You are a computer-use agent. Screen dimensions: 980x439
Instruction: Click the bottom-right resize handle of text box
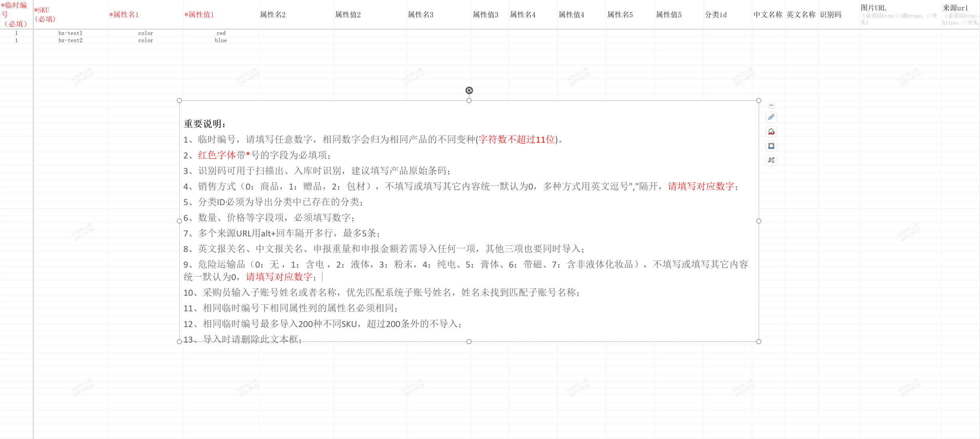pyautogui.click(x=758, y=342)
